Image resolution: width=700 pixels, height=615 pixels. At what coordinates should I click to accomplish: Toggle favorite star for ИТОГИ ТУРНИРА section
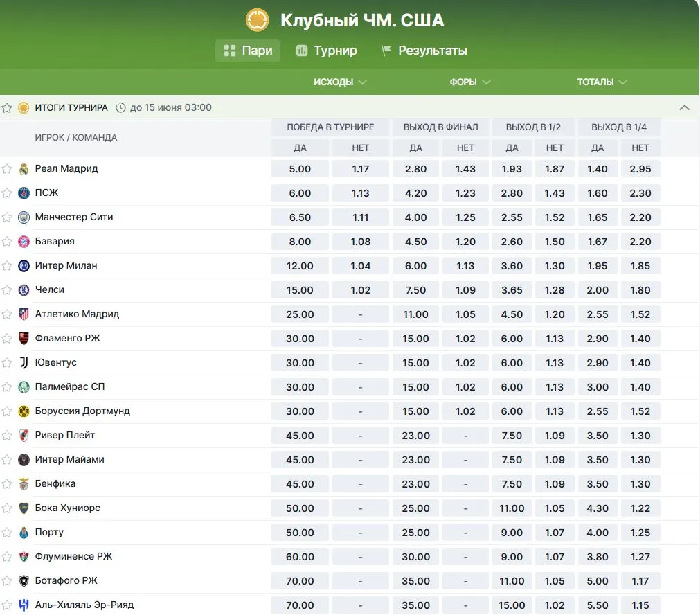(x=7, y=108)
